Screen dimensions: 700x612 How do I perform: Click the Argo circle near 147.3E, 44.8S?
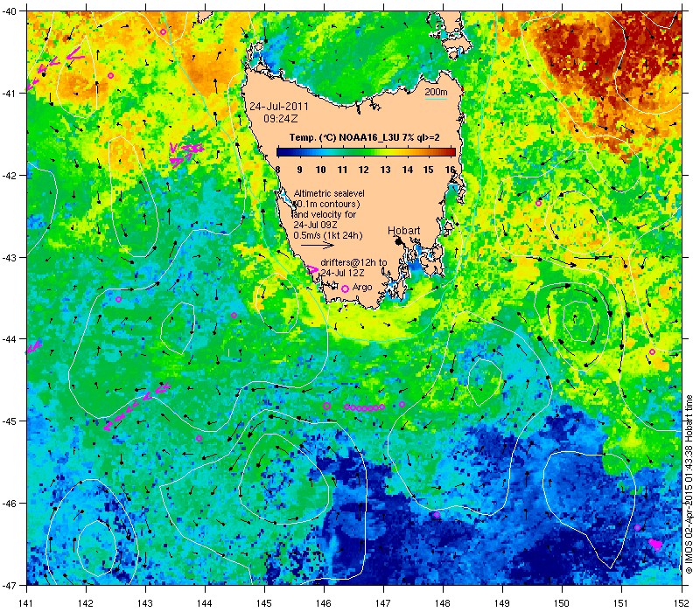(x=402, y=405)
